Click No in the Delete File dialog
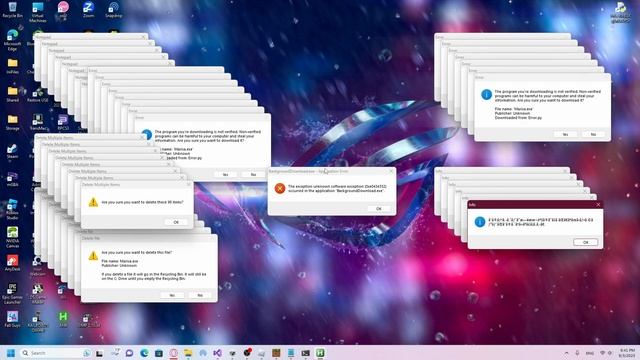This screenshot has width=640, height=360. (x=200, y=295)
